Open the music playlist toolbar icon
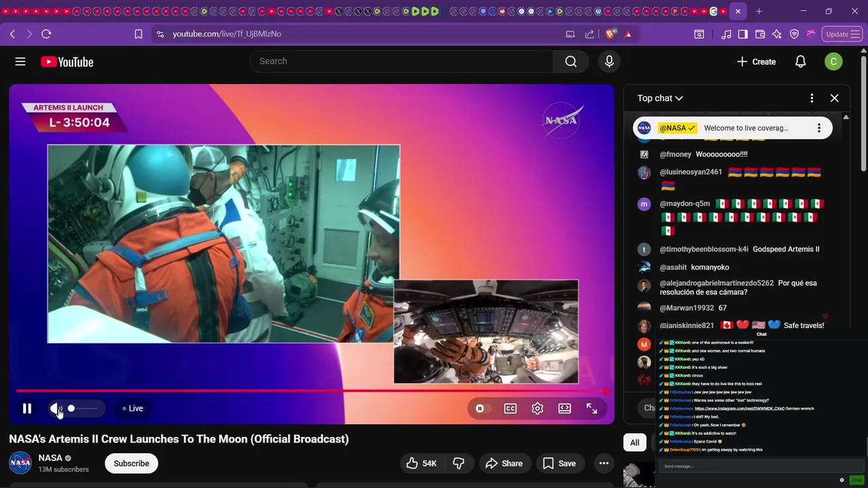This screenshot has height=488, width=868. pos(726,34)
